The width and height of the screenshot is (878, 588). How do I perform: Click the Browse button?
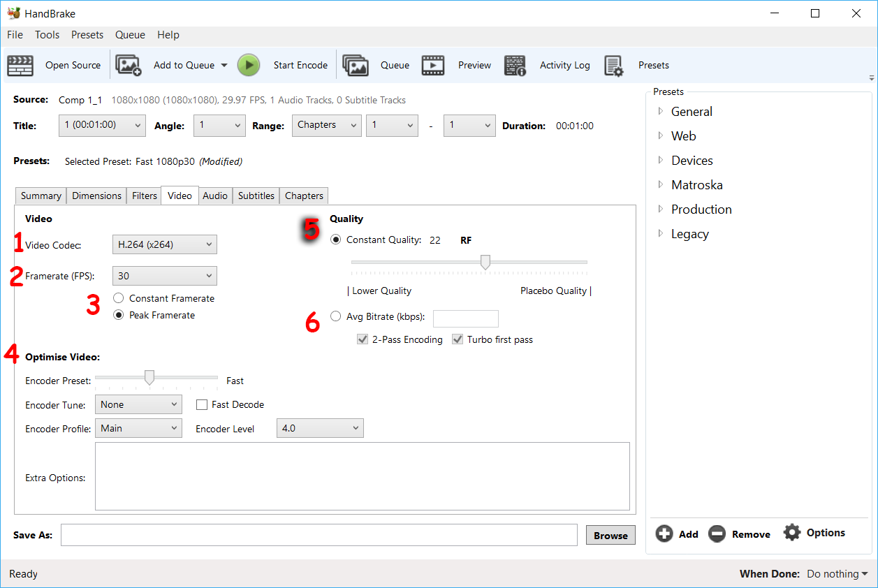[x=610, y=536]
